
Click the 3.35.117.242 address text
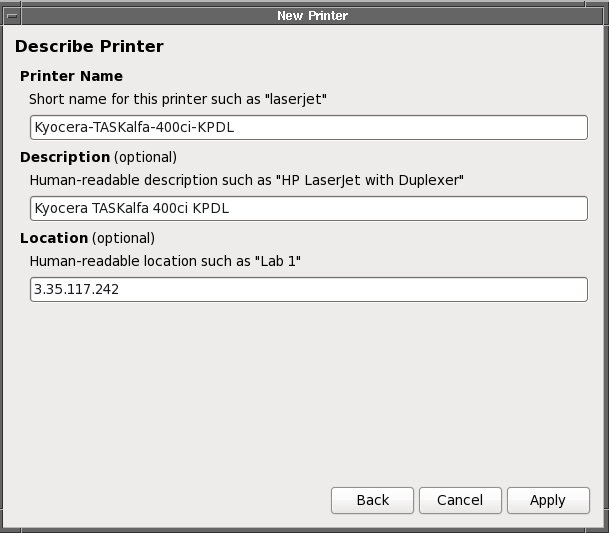tap(76, 289)
